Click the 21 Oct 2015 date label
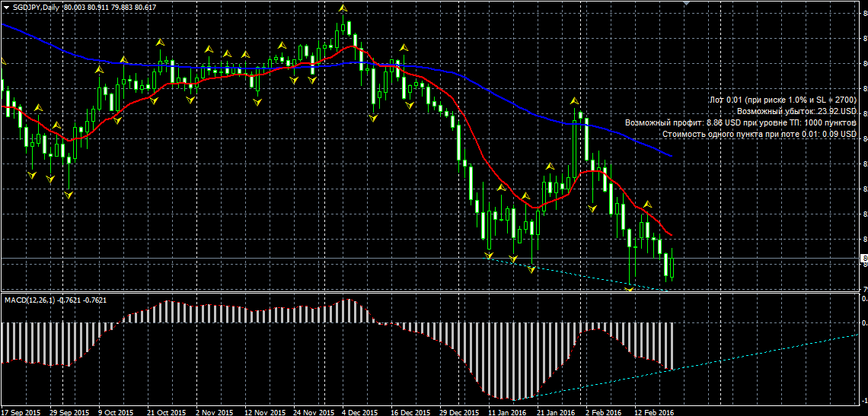 166,412
